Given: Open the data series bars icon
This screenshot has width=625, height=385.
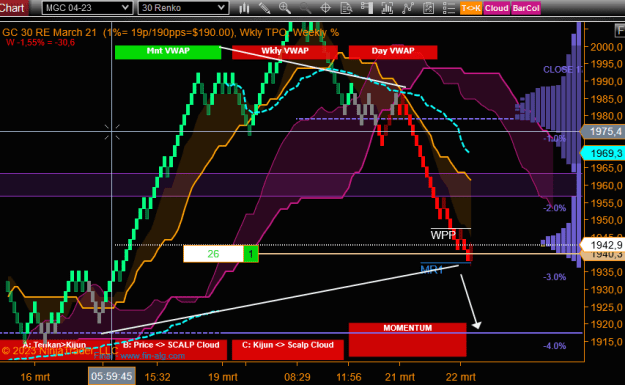Looking at the screenshot, I should pyautogui.click(x=387, y=8).
